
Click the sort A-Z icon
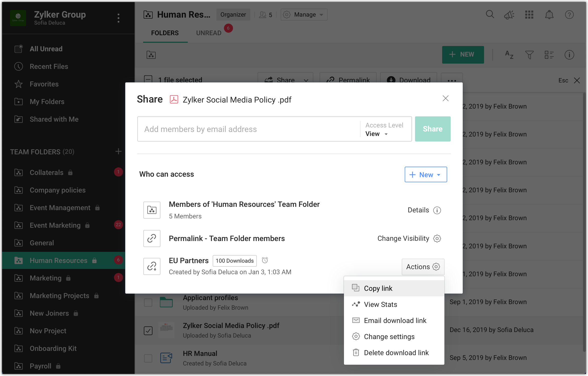509,55
